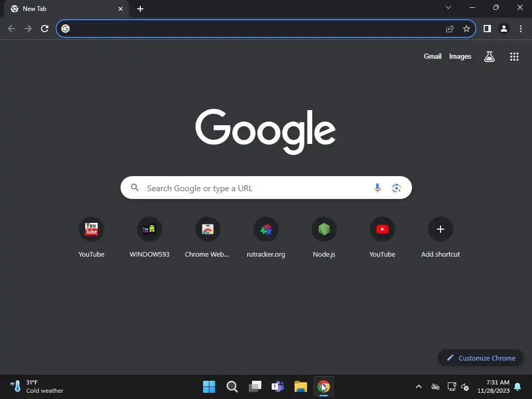Expand hidden system tray icons
This screenshot has width=532, height=399.
point(419,387)
